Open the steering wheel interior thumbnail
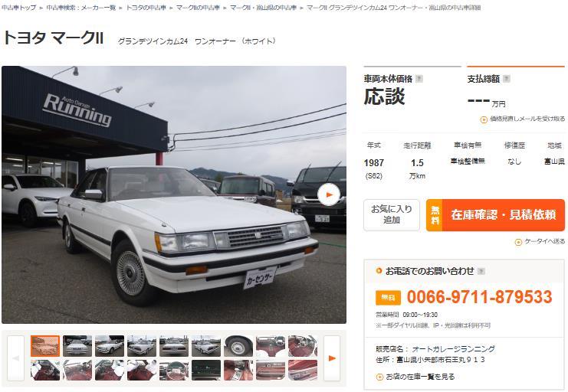Image resolution: width=568 pixels, height=392 pixels. (174, 370)
